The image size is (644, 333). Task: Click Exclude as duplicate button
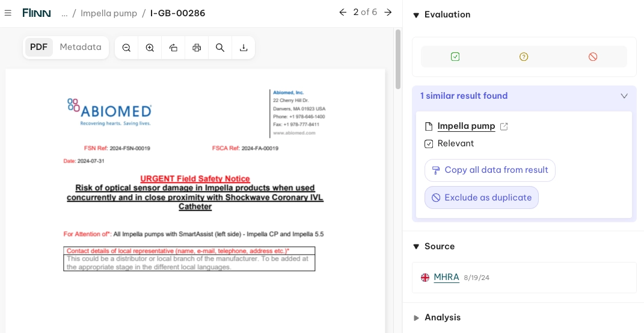pyautogui.click(x=482, y=198)
